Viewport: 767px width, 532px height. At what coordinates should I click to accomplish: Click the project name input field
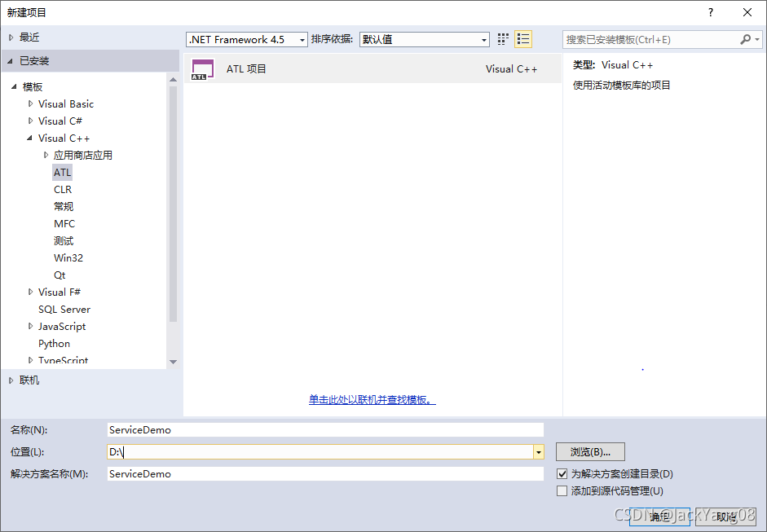pos(325,430)
